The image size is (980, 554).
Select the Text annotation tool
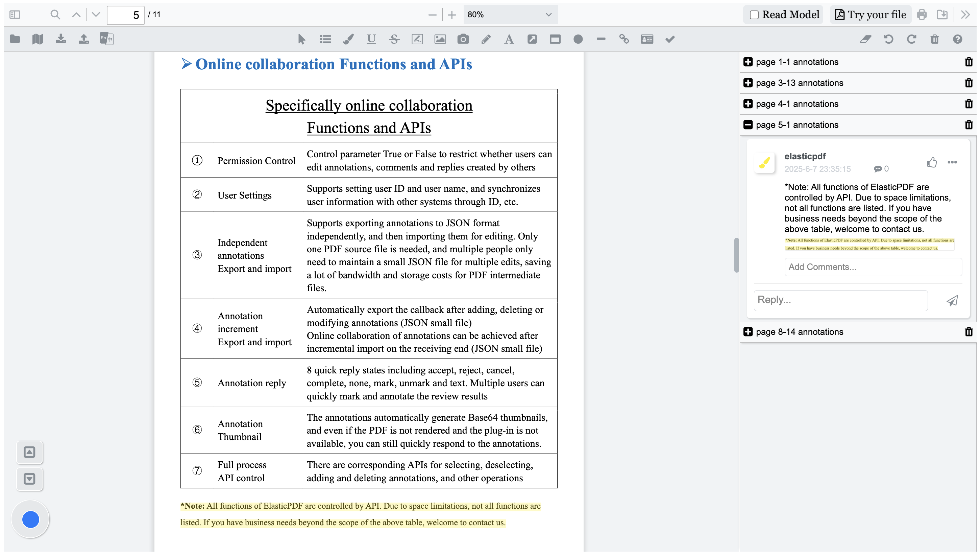point(509,39)
